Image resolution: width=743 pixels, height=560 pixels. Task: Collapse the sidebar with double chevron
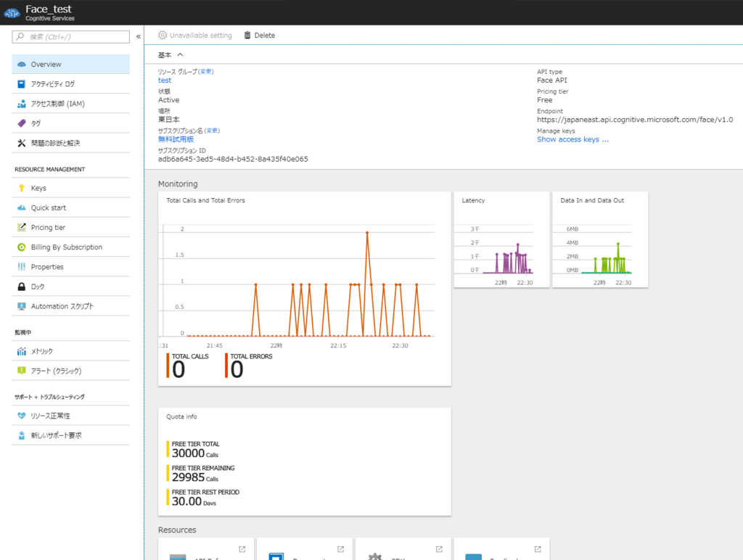139,36
